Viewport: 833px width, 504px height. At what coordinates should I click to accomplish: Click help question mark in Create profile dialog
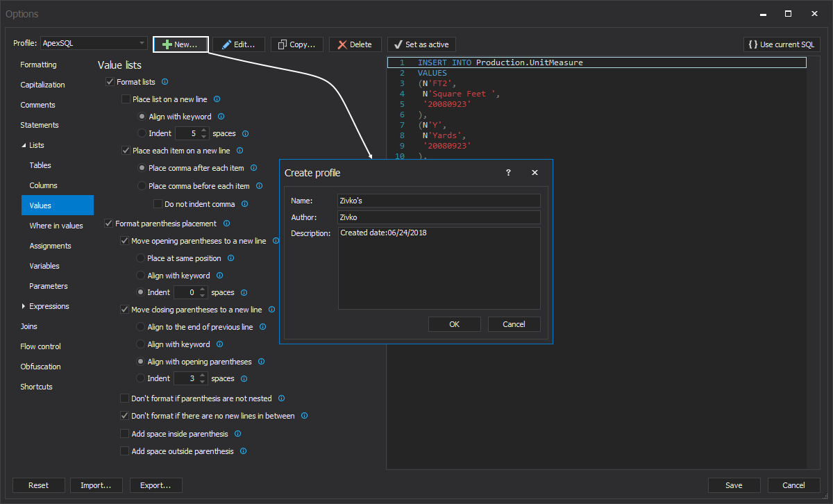508,173
